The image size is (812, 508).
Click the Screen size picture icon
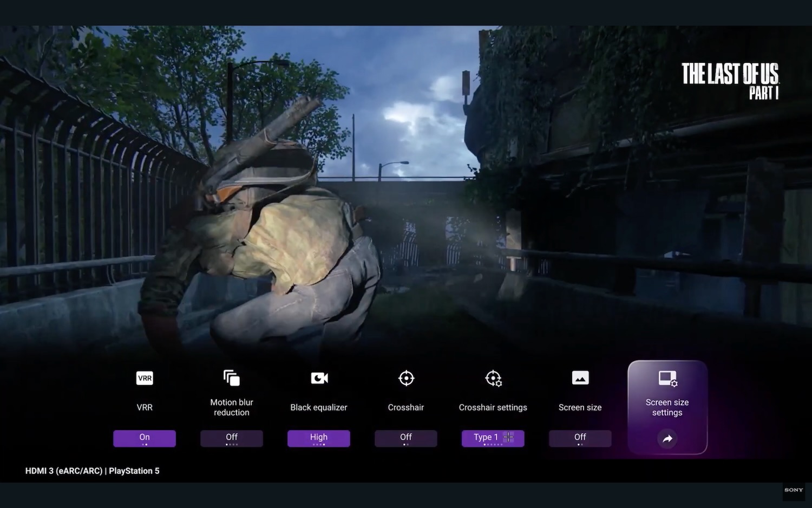tap(580, 378)
